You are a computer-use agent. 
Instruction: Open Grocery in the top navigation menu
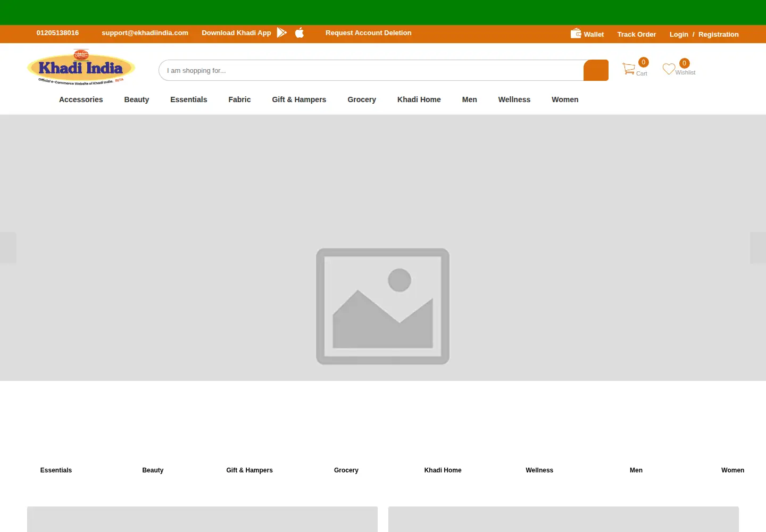tap(362, 99)
